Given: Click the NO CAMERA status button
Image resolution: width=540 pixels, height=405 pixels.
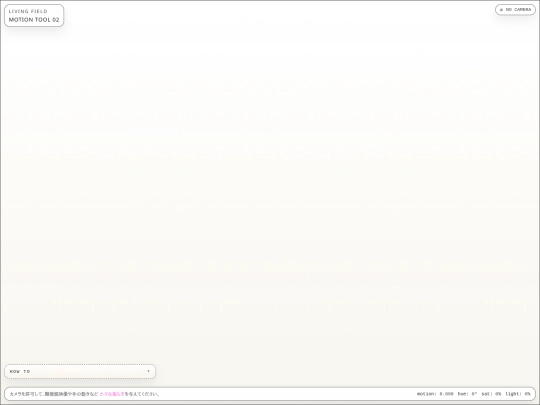Looking at the screenshot, I should tap(515, 10).
